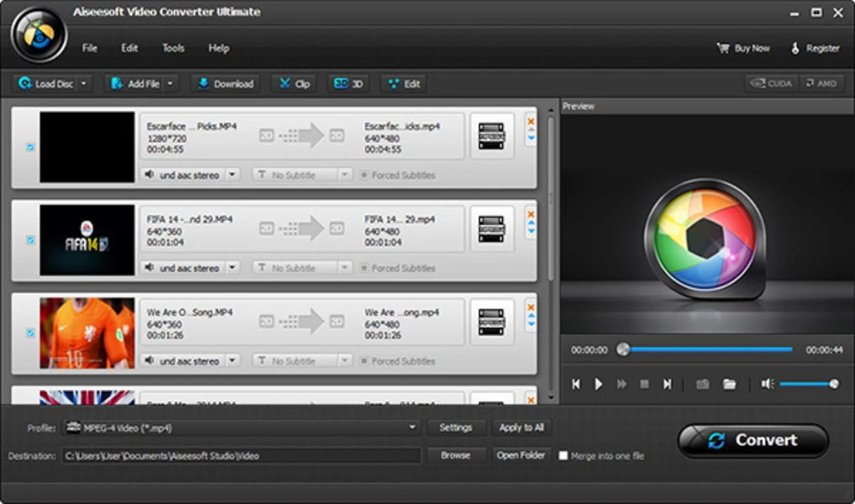Click the Edit effects toolbar button
This screenshot has width=855, height=504.
(x=404, y=84)
